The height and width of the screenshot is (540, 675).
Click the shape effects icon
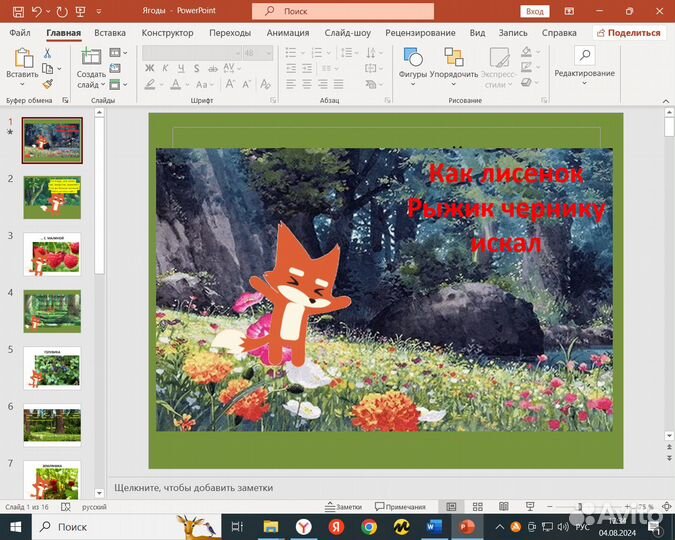point(526,82)
